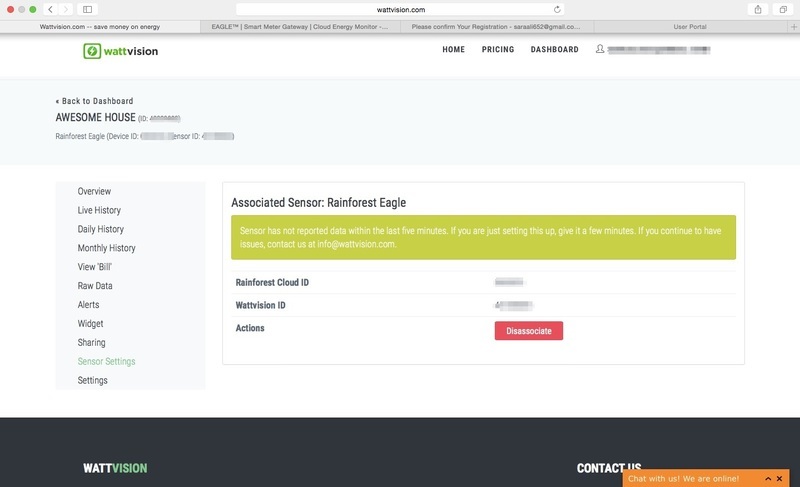Click the Actions row label
The image size is (800, 487).
point(249,328)
